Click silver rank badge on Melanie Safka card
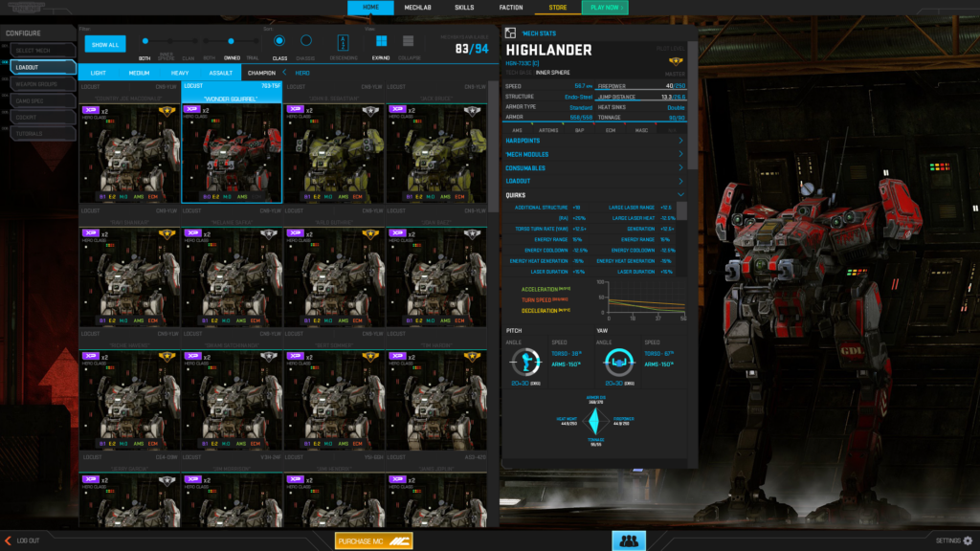980x551 pixels. click(269, 235)
